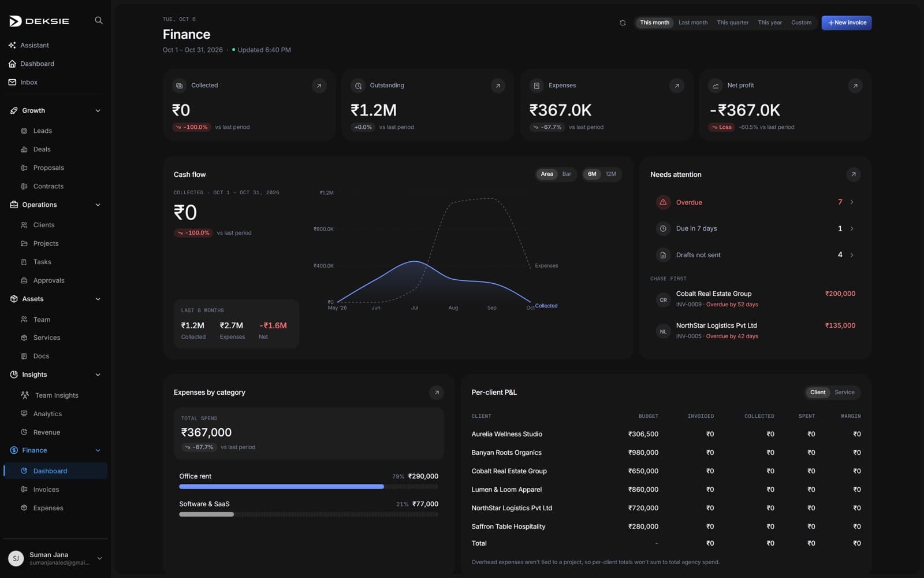Viewport: 924px width, 578px height.
Task: Click the Leads icon in sidebar
Action: click(x=24, y=131)
